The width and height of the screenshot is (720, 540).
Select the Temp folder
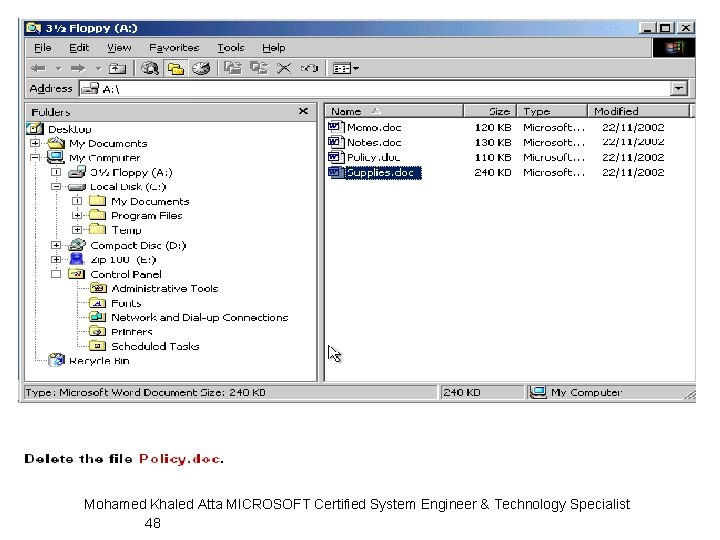coord(126,230)
